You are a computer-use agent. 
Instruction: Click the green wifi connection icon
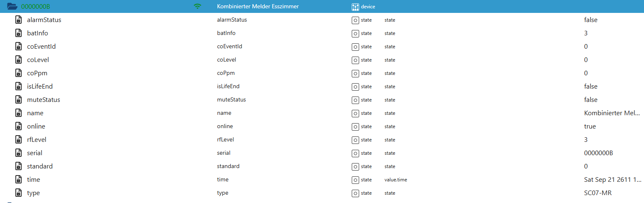[x=197, y=6]
